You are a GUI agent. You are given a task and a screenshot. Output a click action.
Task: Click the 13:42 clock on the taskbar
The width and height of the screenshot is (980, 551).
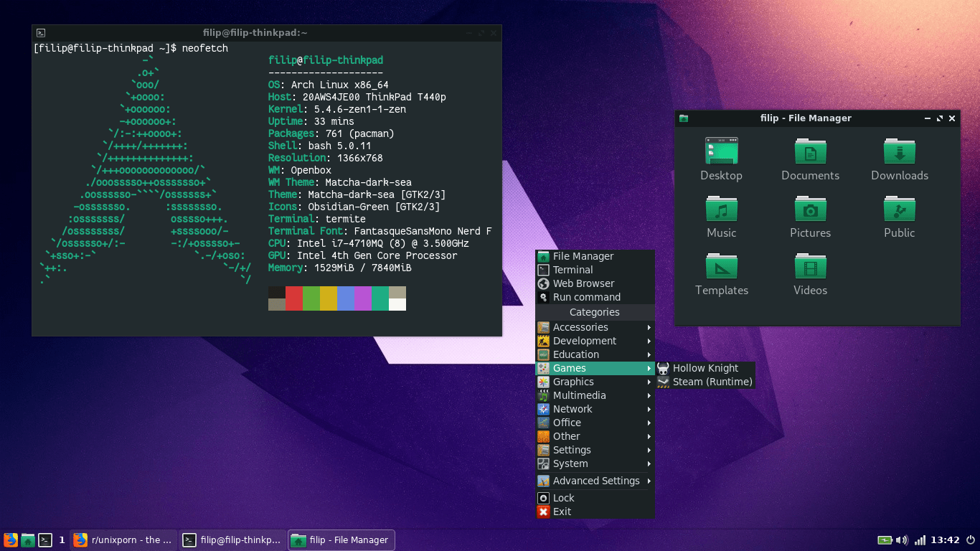point(945,540)
